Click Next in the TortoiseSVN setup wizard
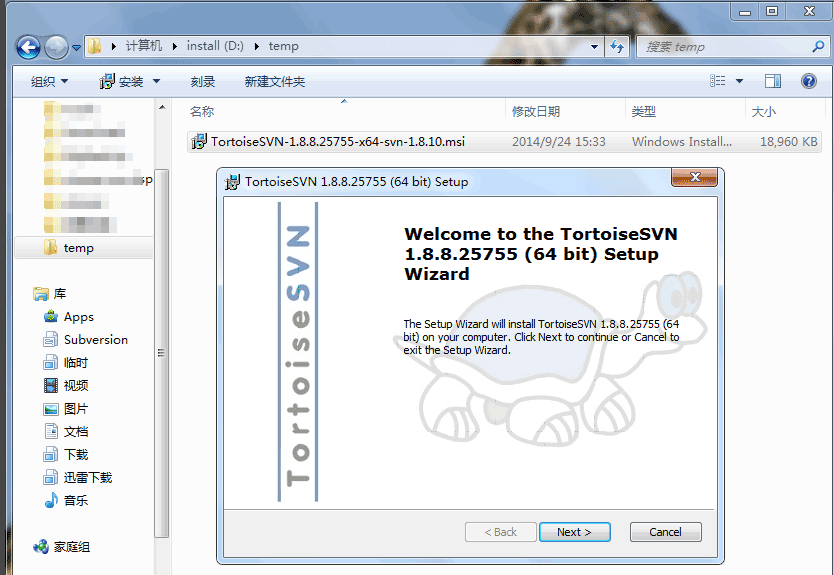834x575 pixels. click(x=574, y=532)
